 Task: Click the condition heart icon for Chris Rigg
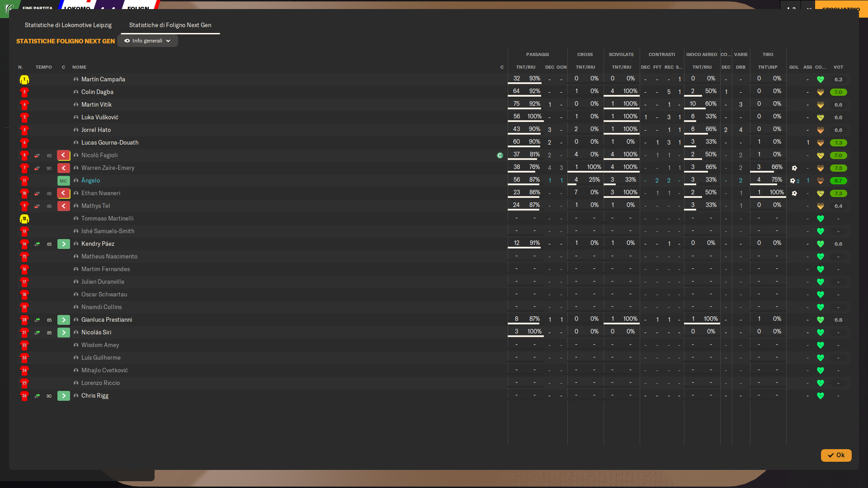coord(820,396)
